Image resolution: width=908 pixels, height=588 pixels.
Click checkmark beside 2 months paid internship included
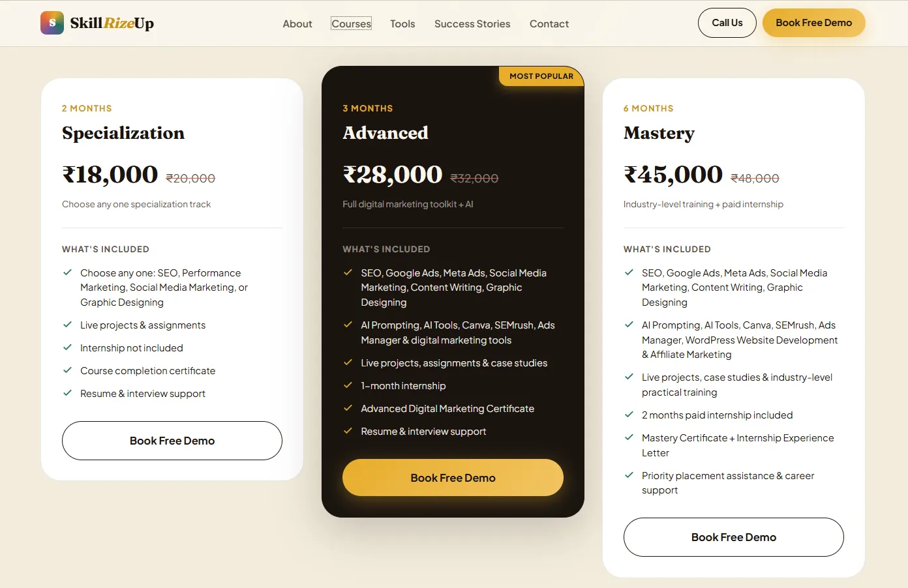(629, 415)
